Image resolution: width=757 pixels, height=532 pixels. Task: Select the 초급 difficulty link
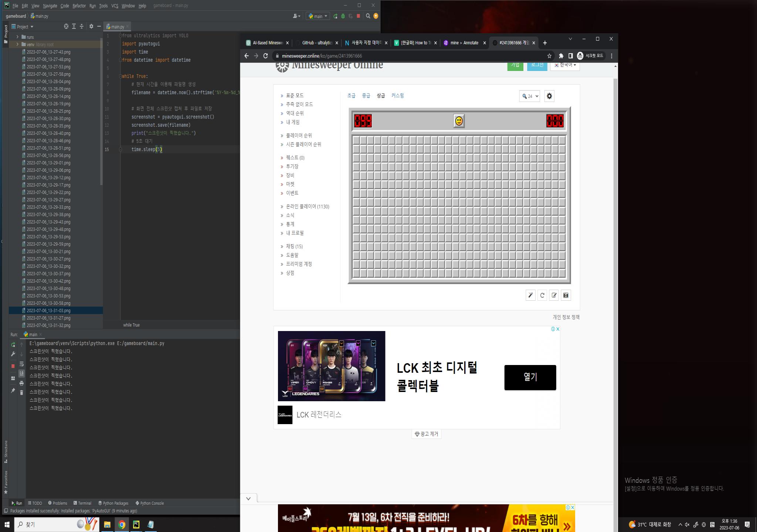pos(351,95)
